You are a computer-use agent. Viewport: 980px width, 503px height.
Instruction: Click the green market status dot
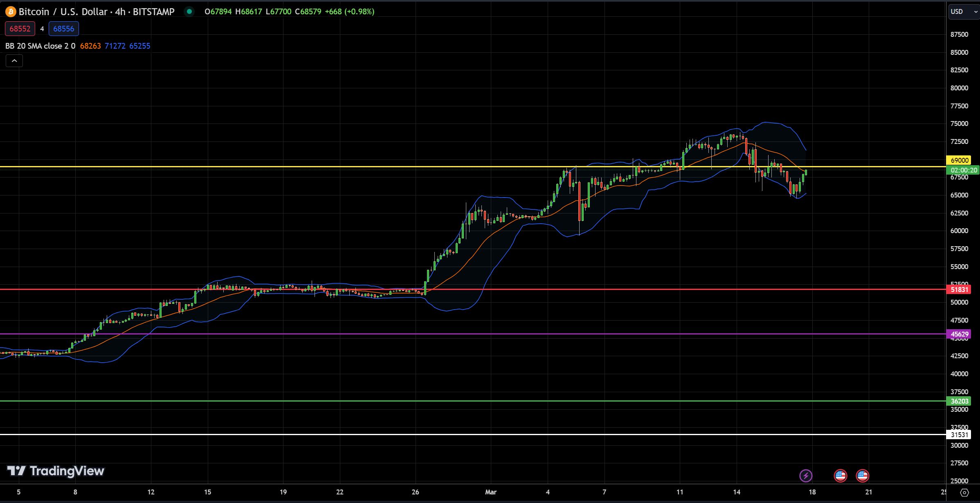(189, 11)
